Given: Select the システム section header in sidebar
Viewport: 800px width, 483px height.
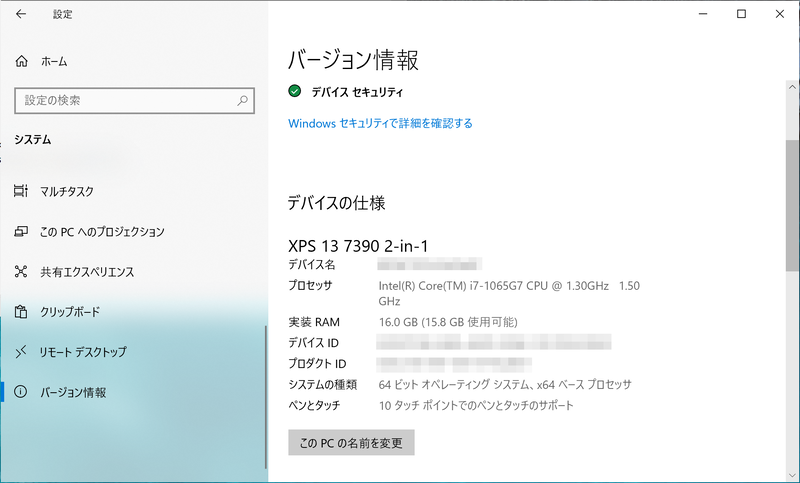Looking at the screenshot, I should 33,140.
